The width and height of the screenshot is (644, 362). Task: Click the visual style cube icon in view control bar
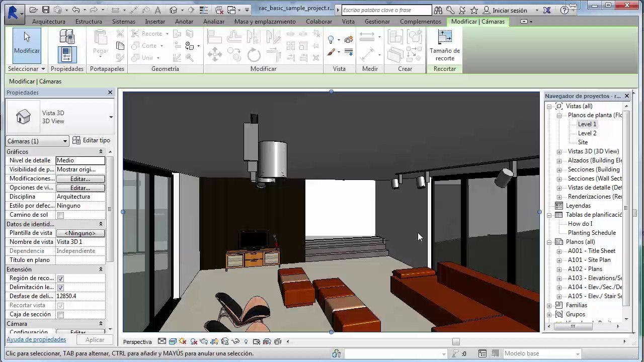173,341
